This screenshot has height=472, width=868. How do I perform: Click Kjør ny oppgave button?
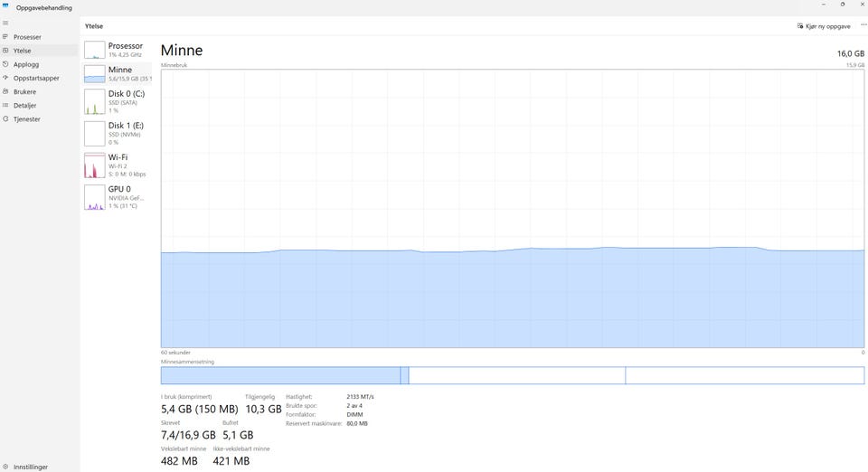[x=824, y=26]
